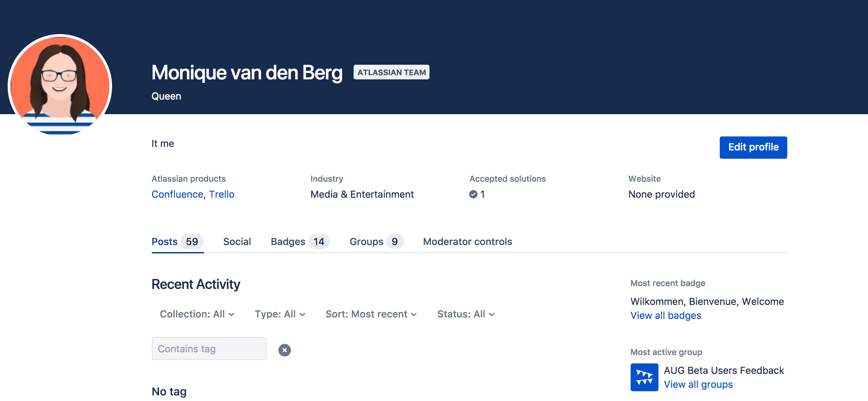This screenshot has height=401, width=868.
Task: Click the No tag label
Action: point(169,392)
